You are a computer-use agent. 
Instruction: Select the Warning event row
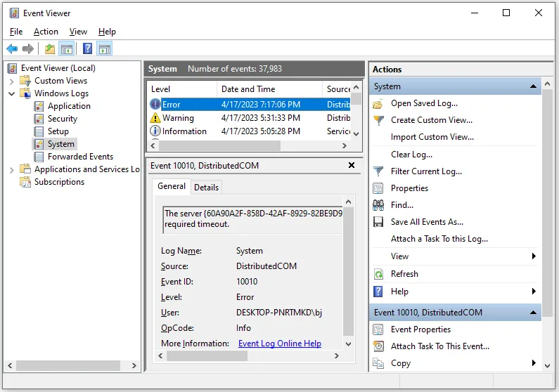[250, 118]
